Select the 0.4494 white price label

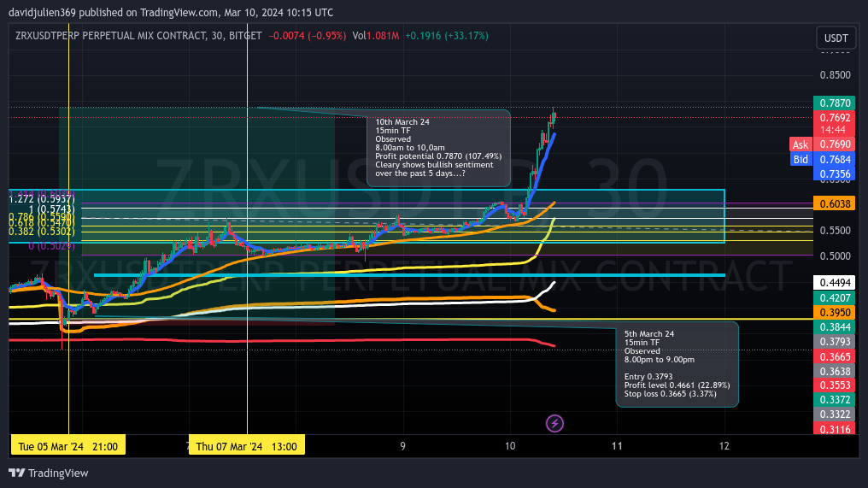coord(835,283)
